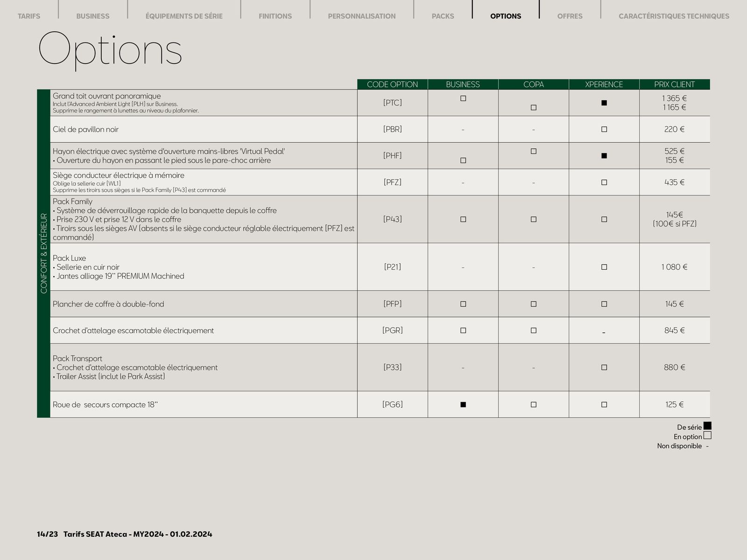Click Xperience option box for Pack Luxe [P21]

604,267
